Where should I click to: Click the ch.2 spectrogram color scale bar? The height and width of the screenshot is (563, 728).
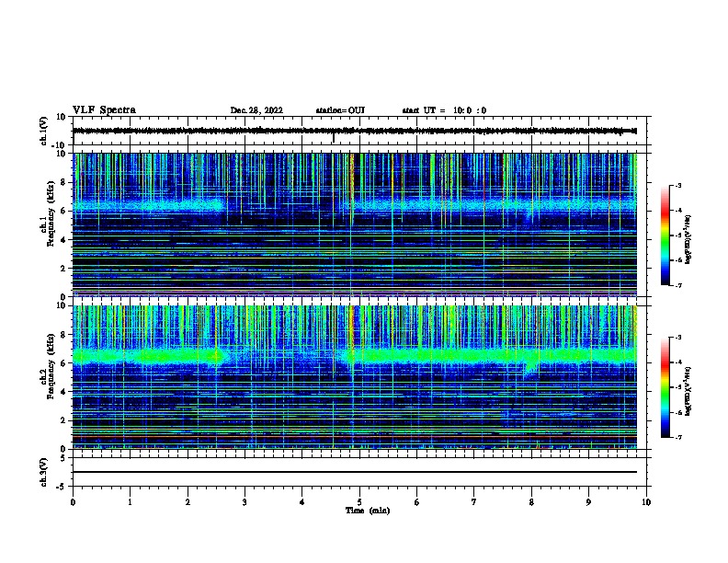(665, 387)
